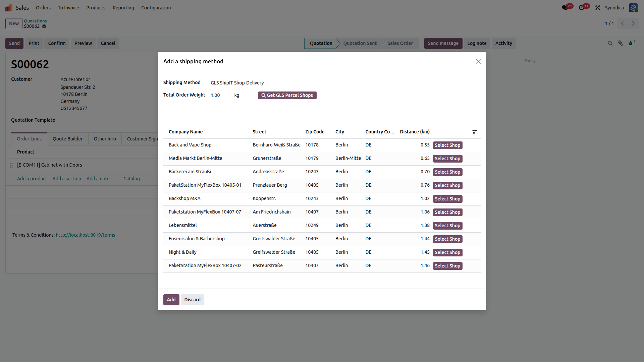Close the shipping method dialog
The image size is (644, 362).
(478, 61)
